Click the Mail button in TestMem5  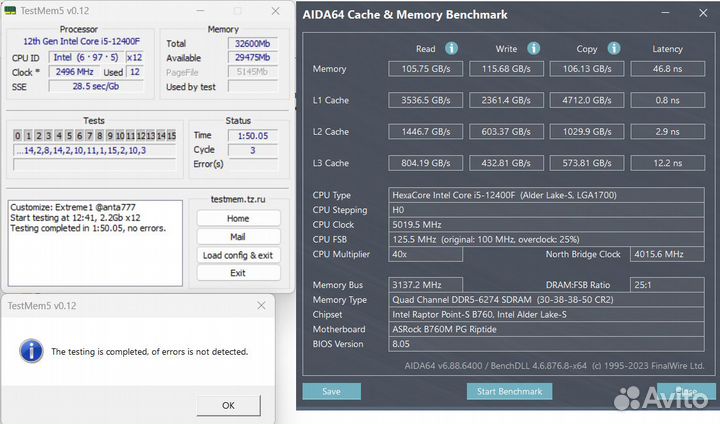click(238, 237)
